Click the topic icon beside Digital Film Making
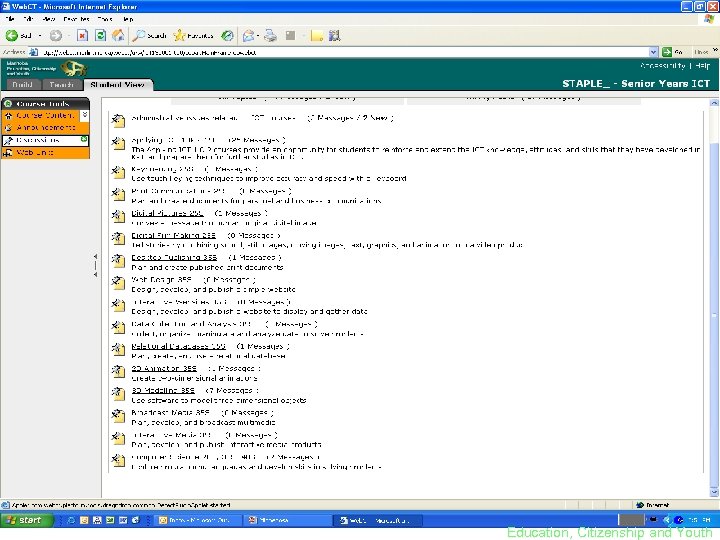This screenshot has height=540, width=720. pyautogui.click(x=118, y=238)
